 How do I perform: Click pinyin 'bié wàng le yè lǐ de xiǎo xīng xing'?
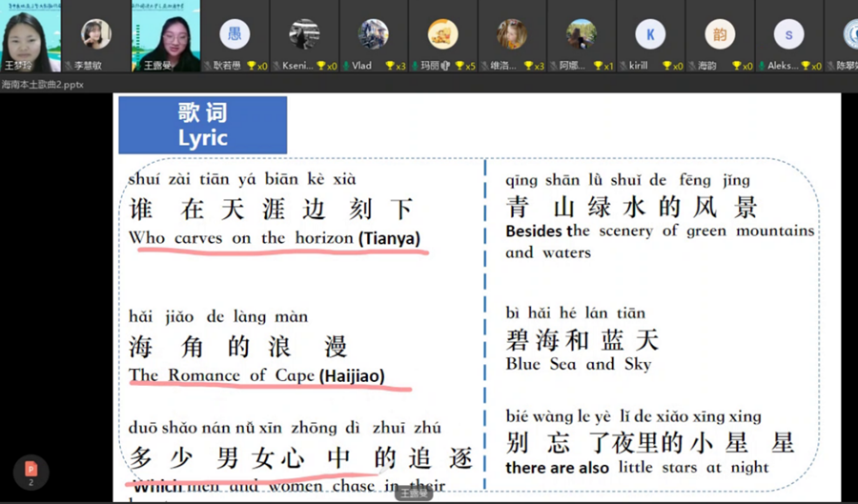(x=633, y=416)
